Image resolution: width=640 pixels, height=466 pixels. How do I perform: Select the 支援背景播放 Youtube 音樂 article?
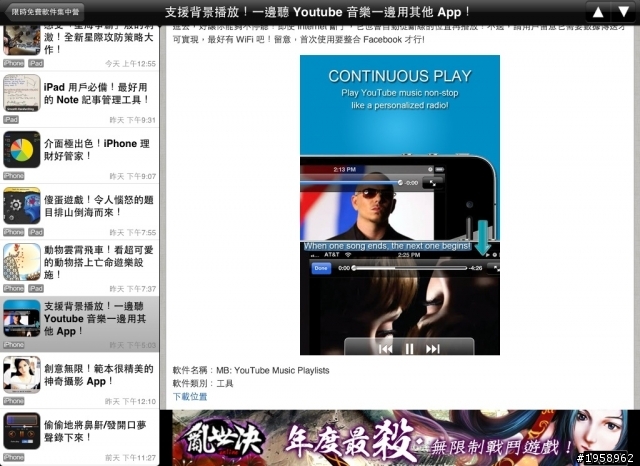[80, 324]
